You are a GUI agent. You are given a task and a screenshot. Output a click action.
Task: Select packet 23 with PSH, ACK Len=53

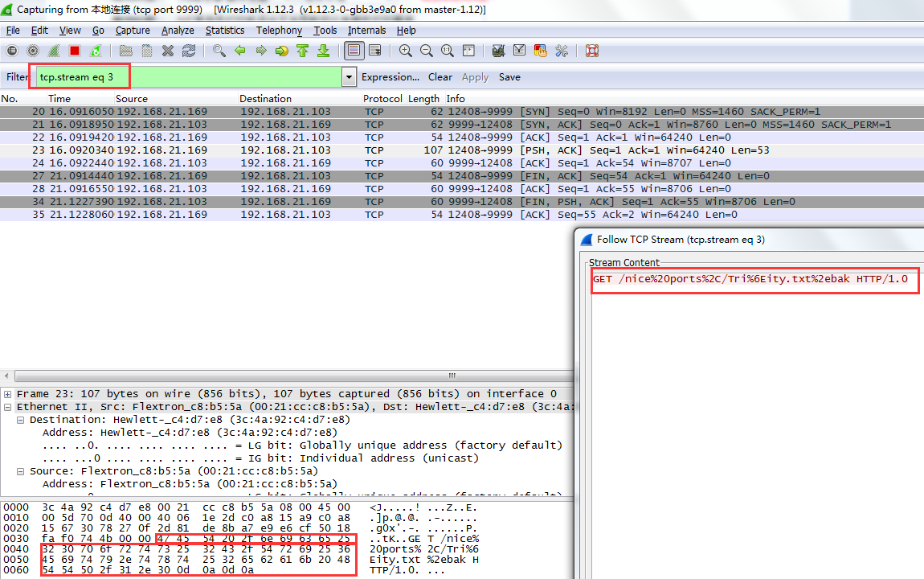(x=462, y=150)
